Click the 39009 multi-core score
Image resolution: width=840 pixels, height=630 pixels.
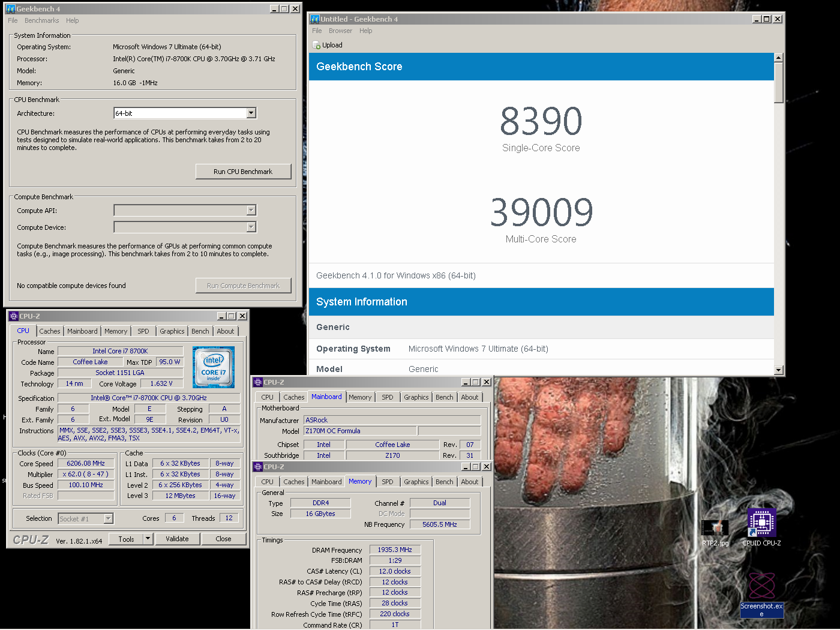(x=541, y=212)
